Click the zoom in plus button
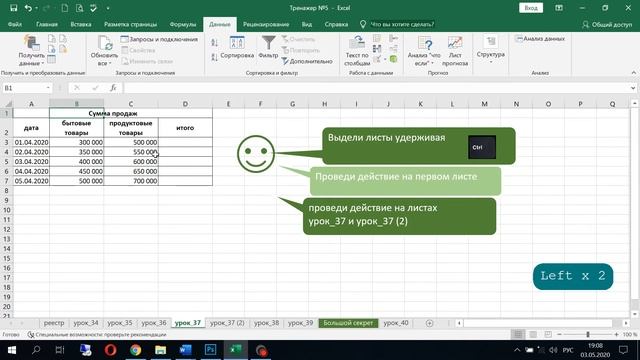This screenshot has width=640, height=360. click(x=616, y=334)
